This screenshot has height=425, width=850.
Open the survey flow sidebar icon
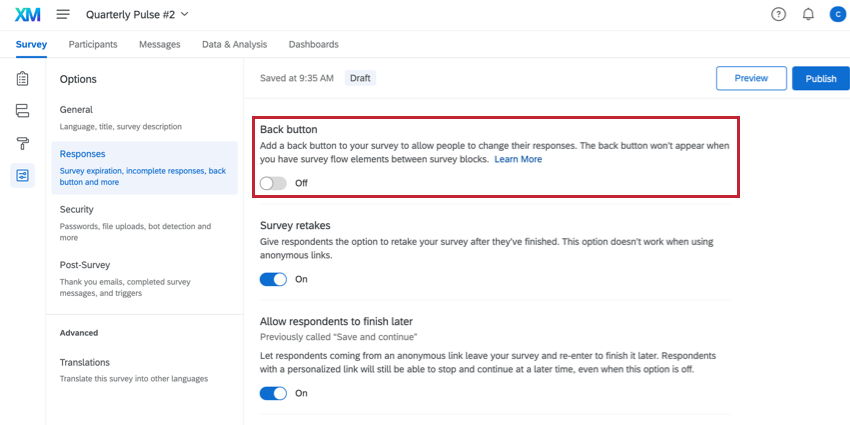pos(22,111)
